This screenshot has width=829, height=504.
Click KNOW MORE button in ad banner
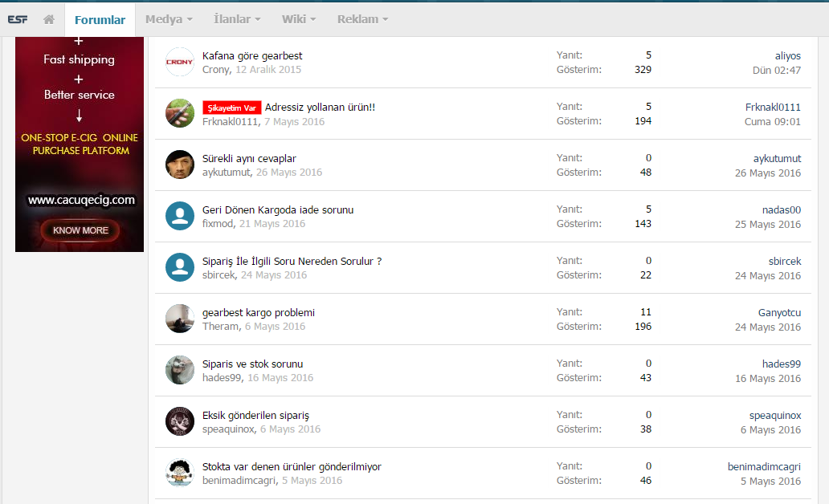click(80, 230)
